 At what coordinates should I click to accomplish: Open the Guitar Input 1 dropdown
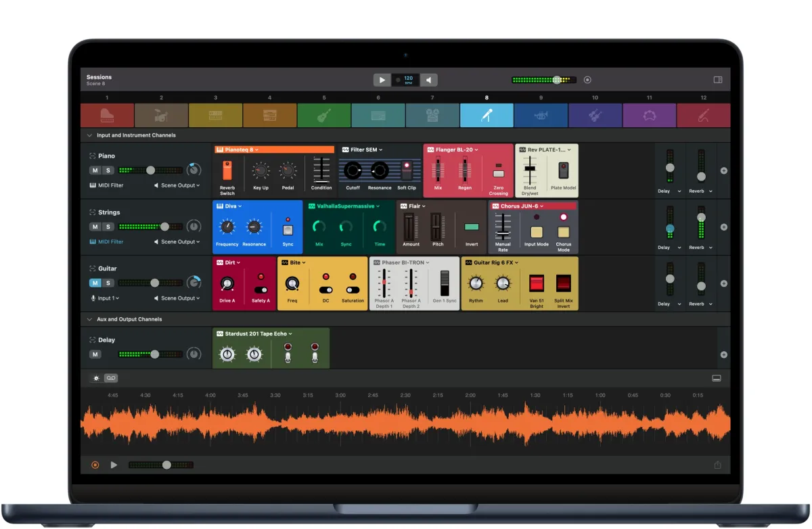[105, 298]
